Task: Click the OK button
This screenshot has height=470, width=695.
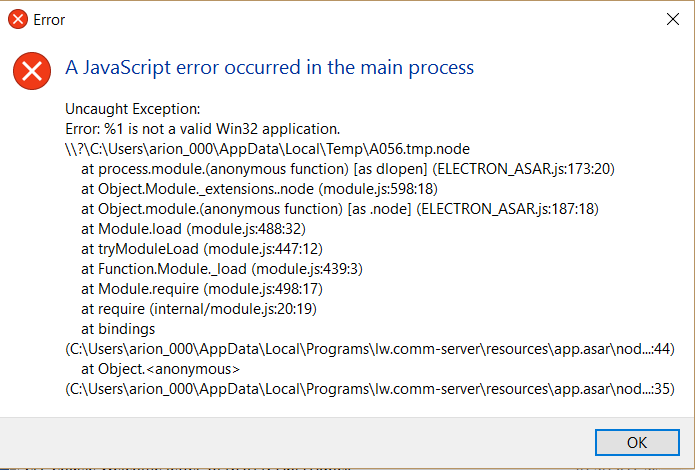Action: coord(637,442)
